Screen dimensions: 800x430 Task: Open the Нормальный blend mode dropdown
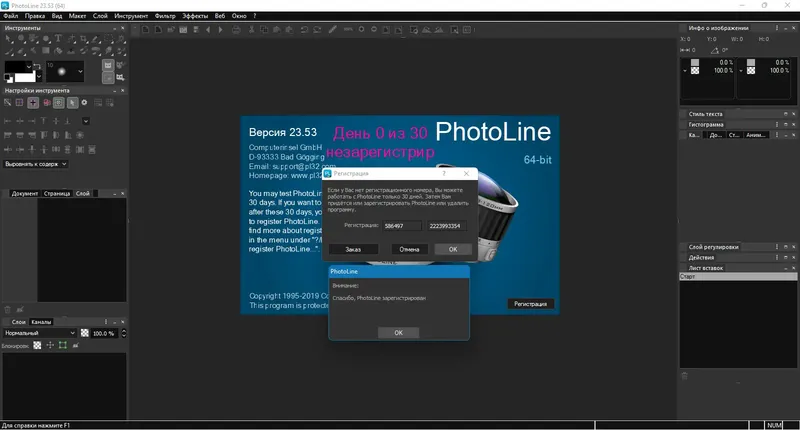pyautogui.click(x=40, y=333)
